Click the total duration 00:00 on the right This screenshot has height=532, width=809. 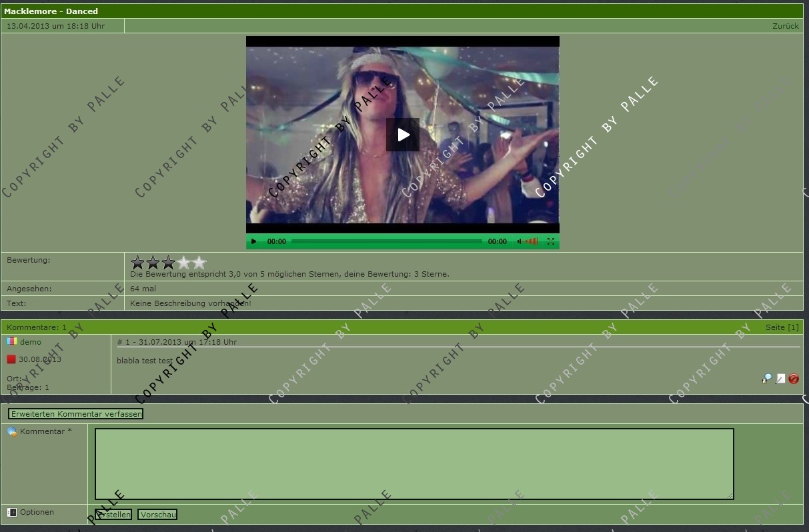tap(498, 241)
